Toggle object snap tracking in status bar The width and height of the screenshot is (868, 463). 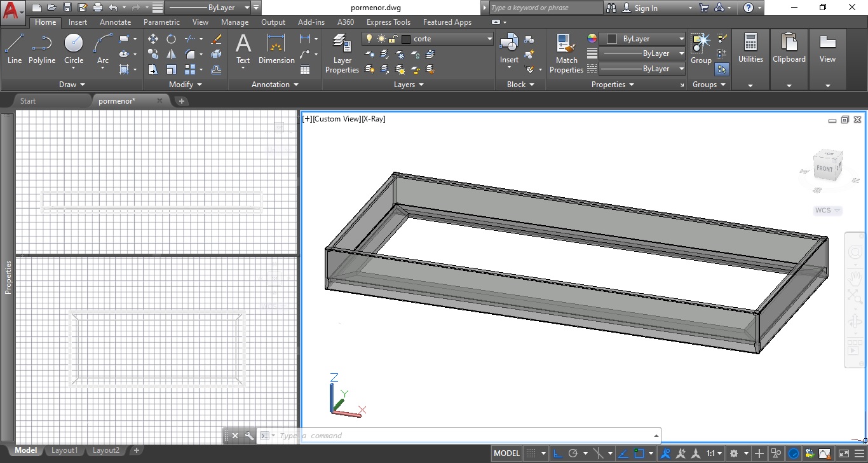pyautogui.click(x=623, y=453)
